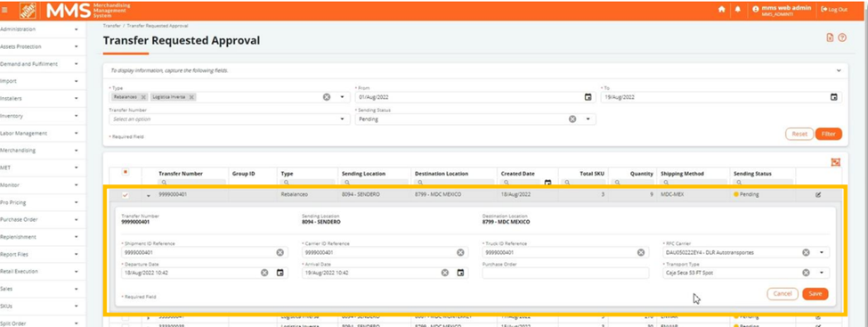Log Out of MMS
868x327 pixels.
pyautogui.click(x=834, y=10)
